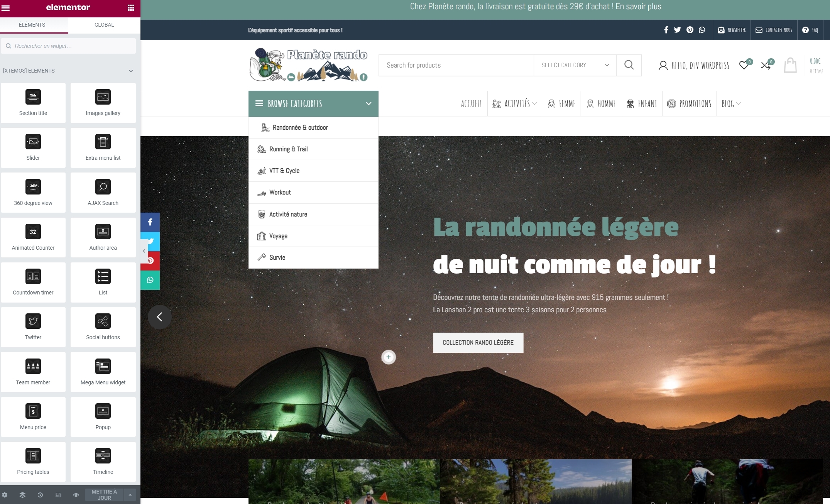
Task: Toggle the Browse Categories menu
Action: [313, 104]
